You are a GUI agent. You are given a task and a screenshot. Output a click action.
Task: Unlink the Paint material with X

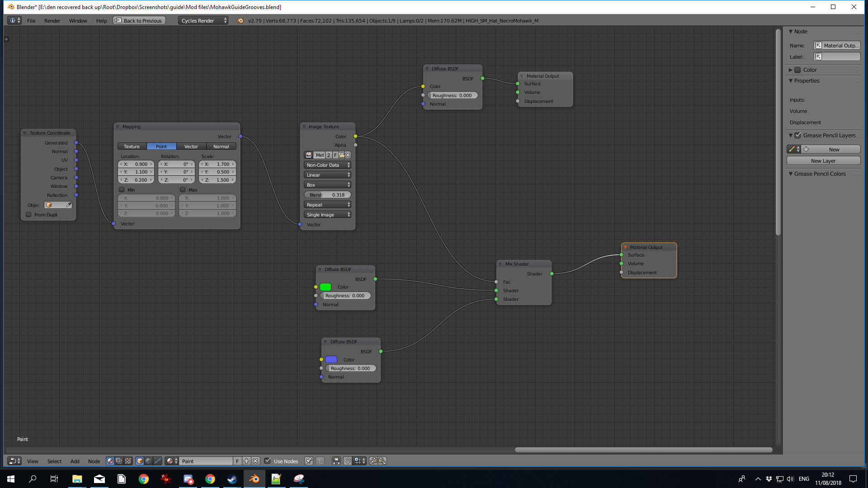[255, 461]
